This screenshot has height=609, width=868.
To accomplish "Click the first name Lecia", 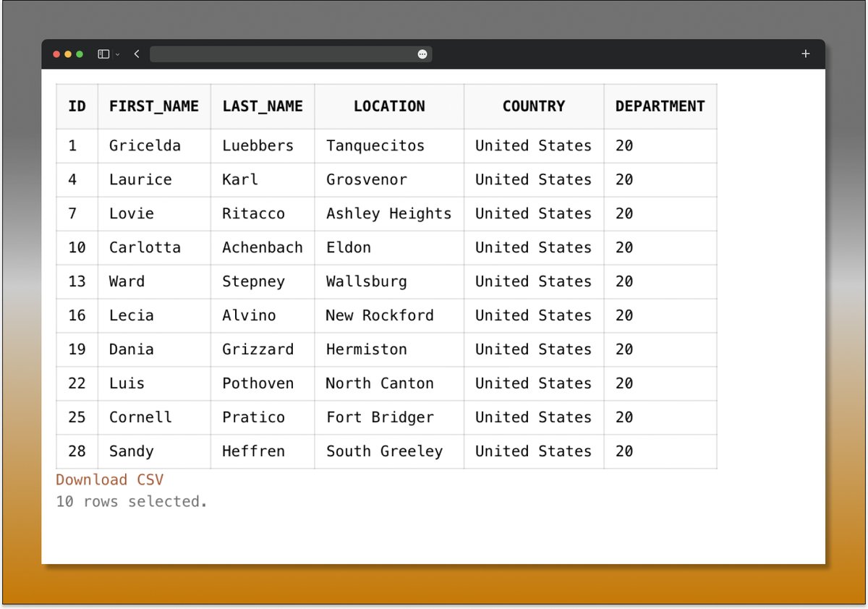I will pos(132,315).
